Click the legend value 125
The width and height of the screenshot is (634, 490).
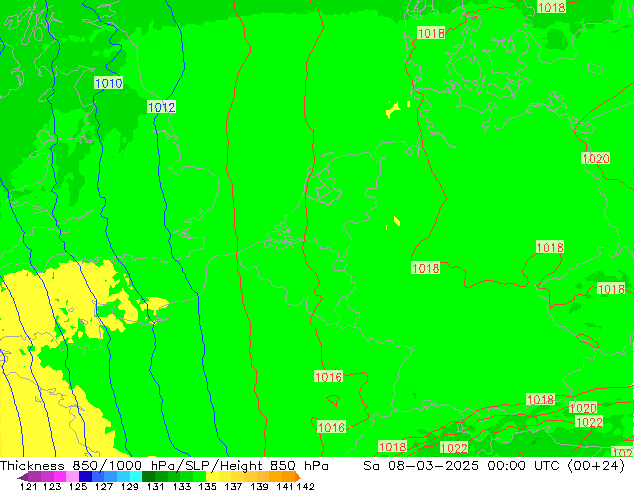pos(78,486)
